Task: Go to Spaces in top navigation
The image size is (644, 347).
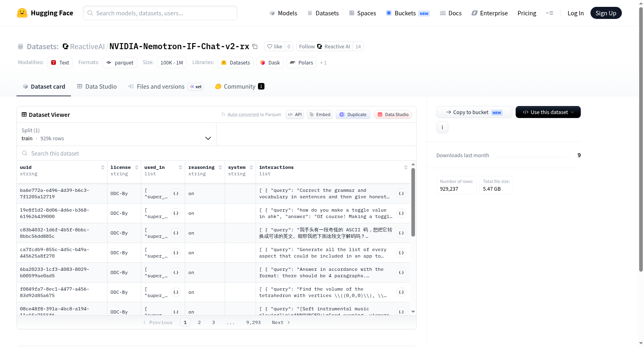Action: coord(362,13)
